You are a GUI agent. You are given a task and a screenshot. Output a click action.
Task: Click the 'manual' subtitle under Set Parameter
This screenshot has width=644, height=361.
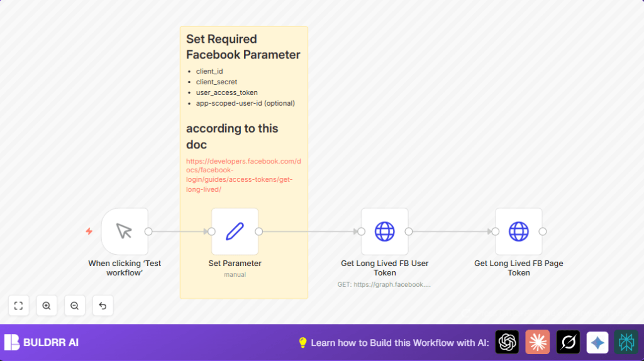click(235, 274)
